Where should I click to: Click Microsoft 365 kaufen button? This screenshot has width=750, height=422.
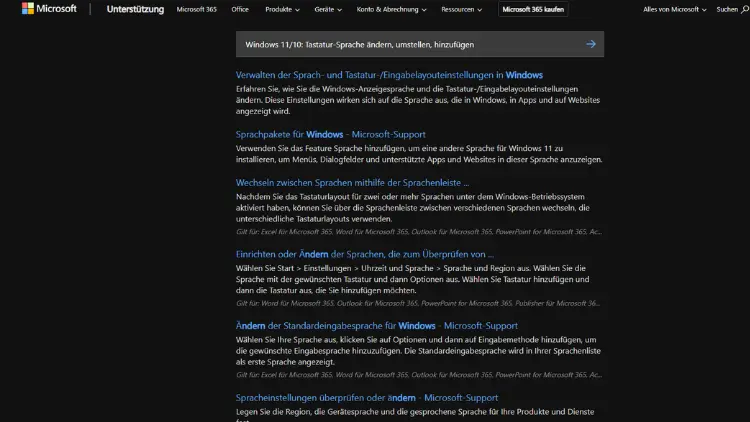pos(533,9)
